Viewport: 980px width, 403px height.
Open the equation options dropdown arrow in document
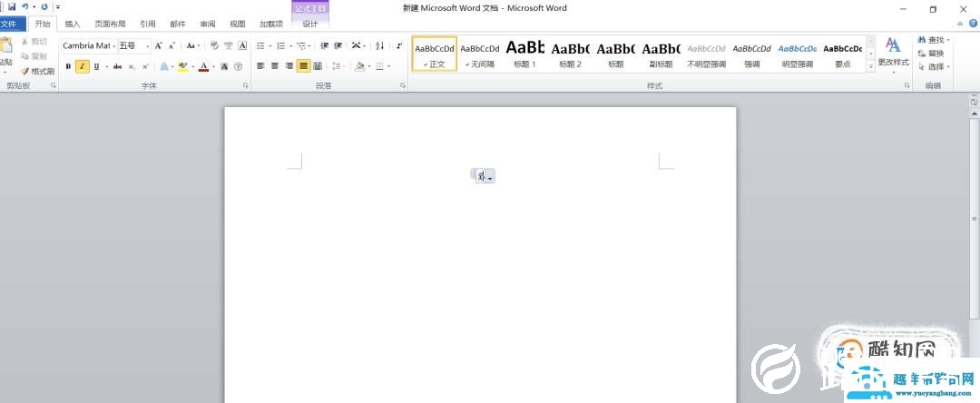pyautogui.click(x=491, y=178)
